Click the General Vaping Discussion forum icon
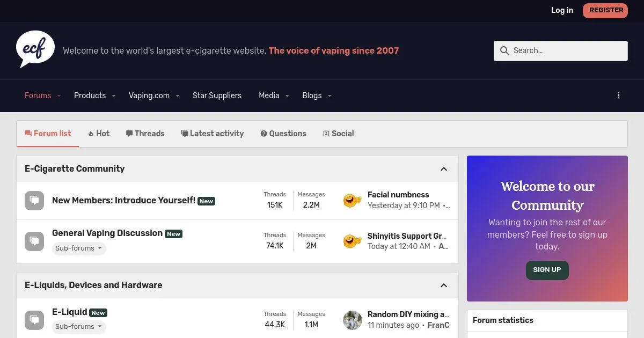Viewport: 644px width, 338px height. click(34, 241)
